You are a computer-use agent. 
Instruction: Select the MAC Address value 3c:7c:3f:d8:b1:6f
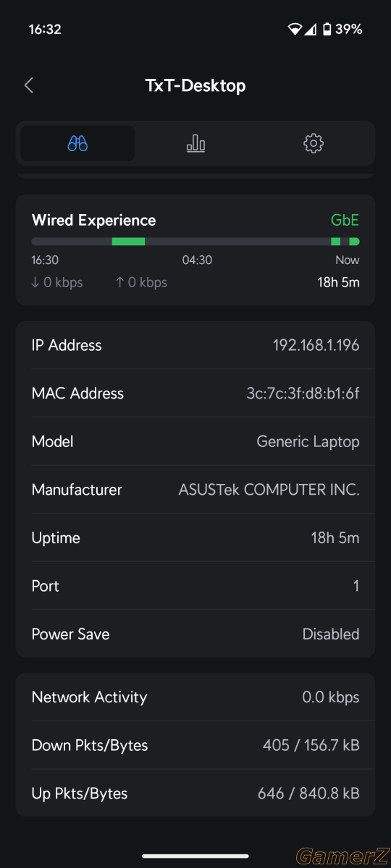pyautogui.click(x=303, y=393)
